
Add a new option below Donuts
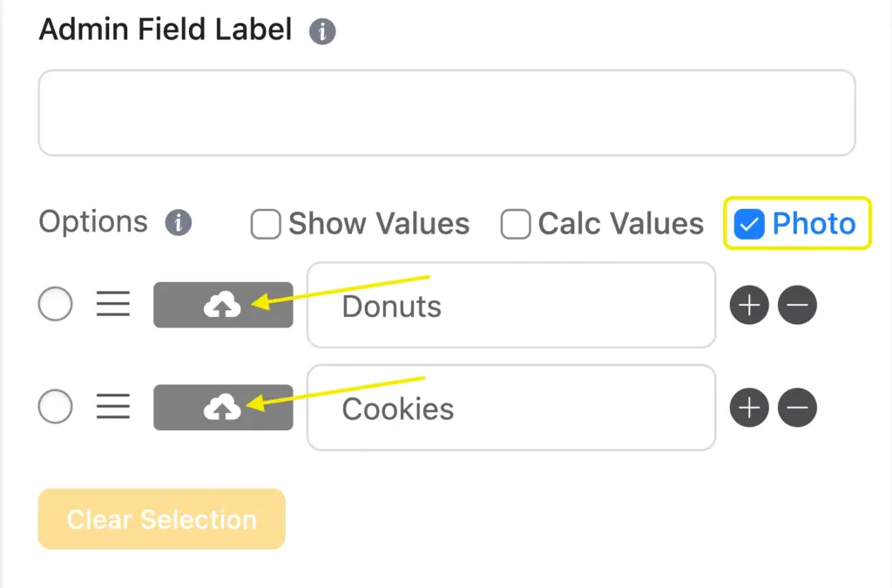point(749,305)
